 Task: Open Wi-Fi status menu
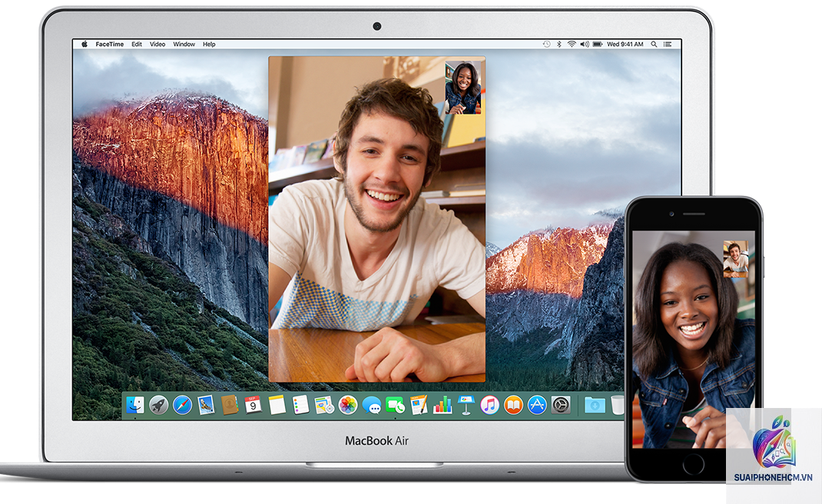tap(572, 44)
